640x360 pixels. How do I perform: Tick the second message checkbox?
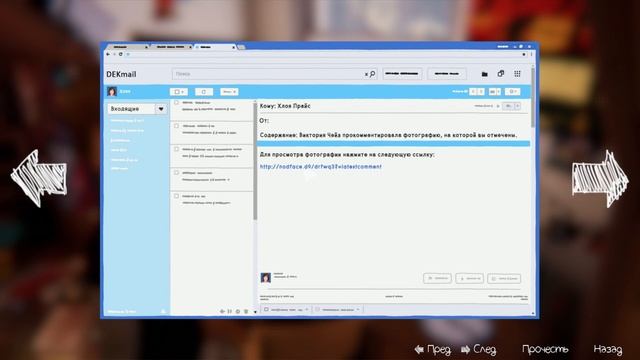[x=177, y=126]
